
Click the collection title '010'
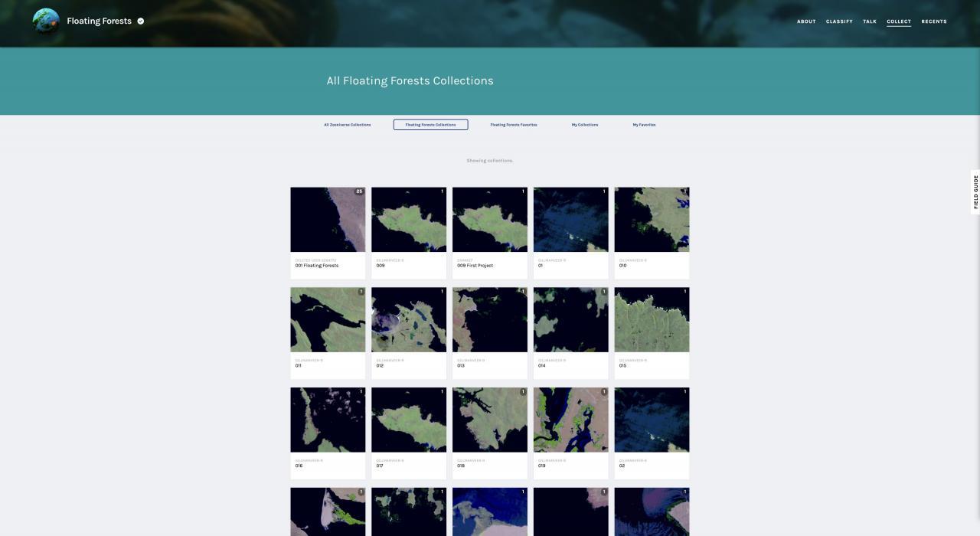click(x=623, y=266)
